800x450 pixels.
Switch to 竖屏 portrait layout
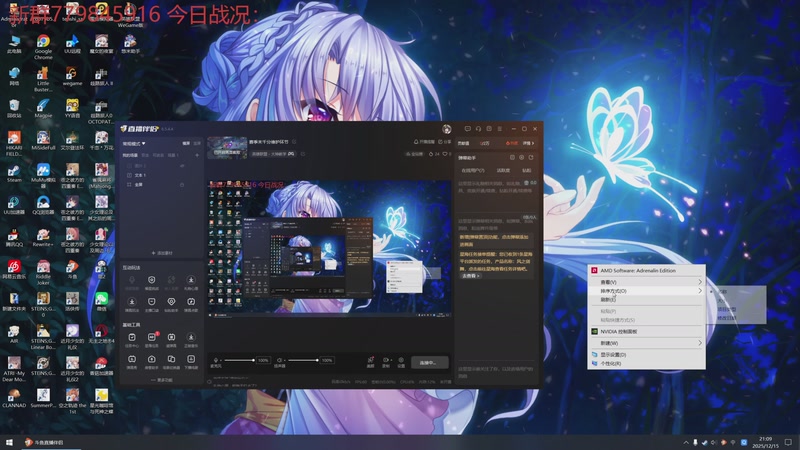point(197,143)
